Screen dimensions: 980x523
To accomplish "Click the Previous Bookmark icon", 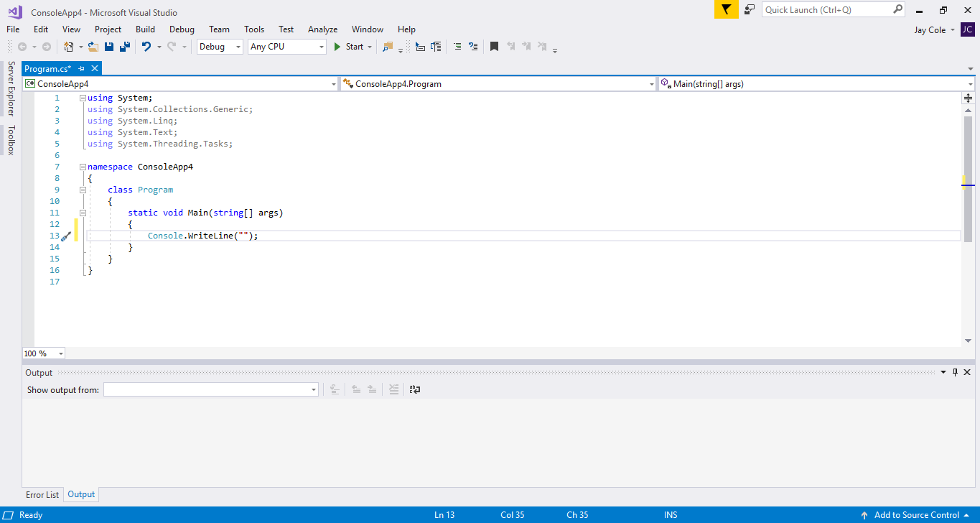I will (x=511, y=47).
